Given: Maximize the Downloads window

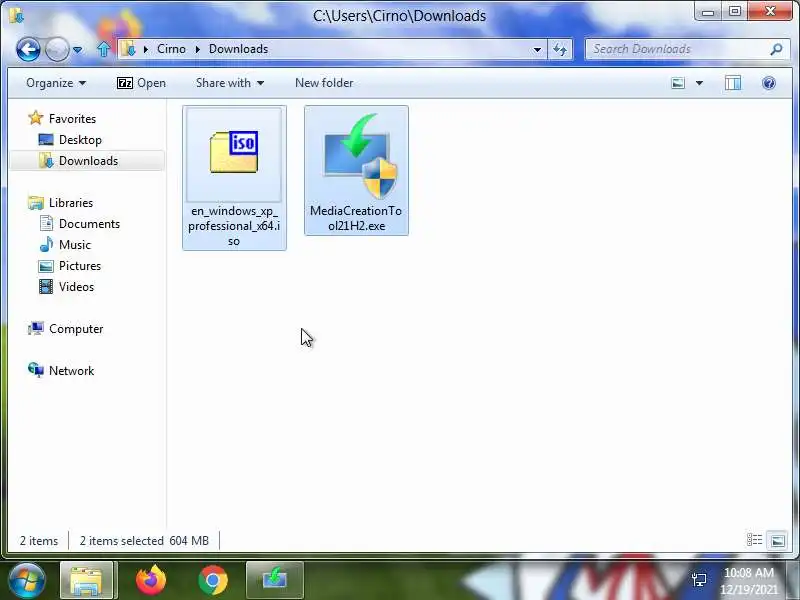Looking at the screenshot, I should coord(735,12).
